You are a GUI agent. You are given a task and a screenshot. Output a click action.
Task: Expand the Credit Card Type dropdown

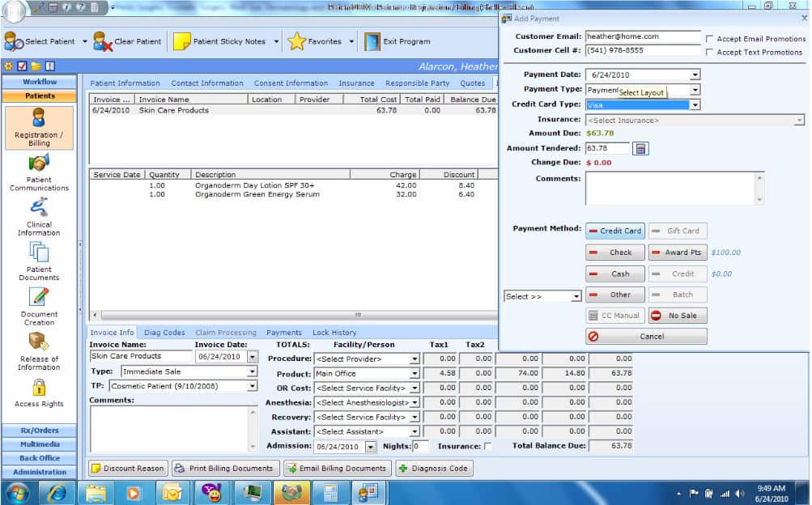(x=695, y=105)
